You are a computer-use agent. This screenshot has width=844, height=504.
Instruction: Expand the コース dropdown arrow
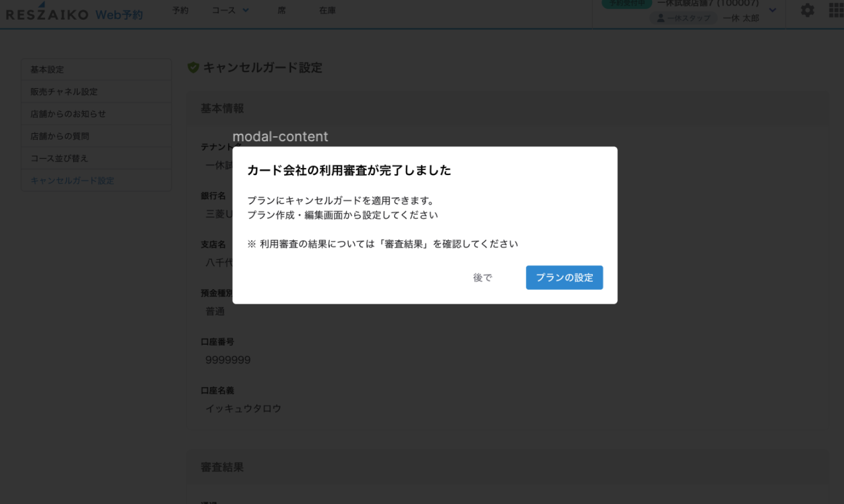coord(245,10)
